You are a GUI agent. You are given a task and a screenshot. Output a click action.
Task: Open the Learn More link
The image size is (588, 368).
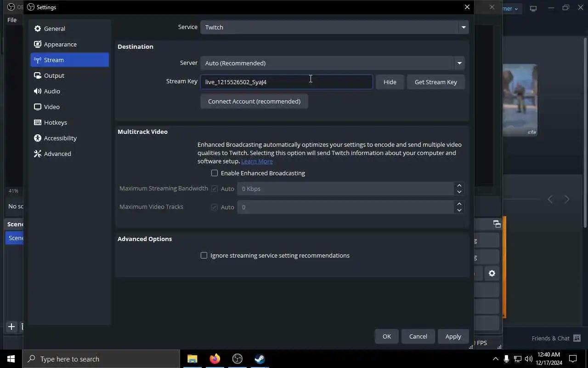tap(257, 161)
